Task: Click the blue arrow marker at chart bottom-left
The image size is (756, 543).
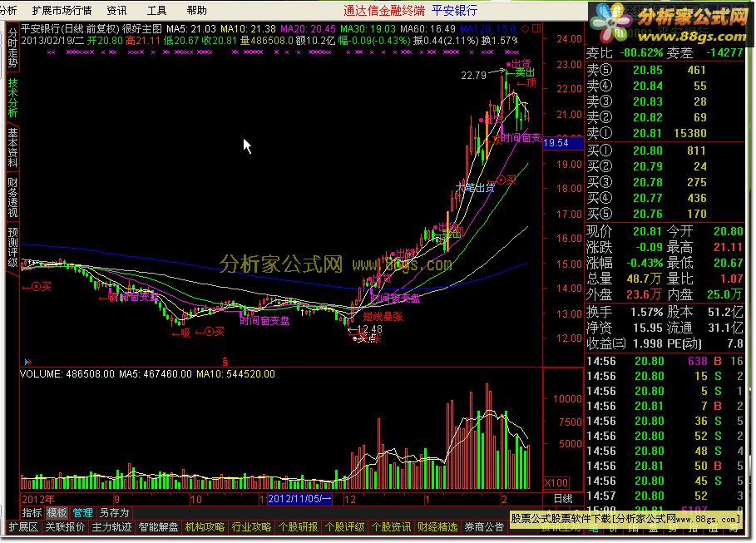Action: pos(27,362)
